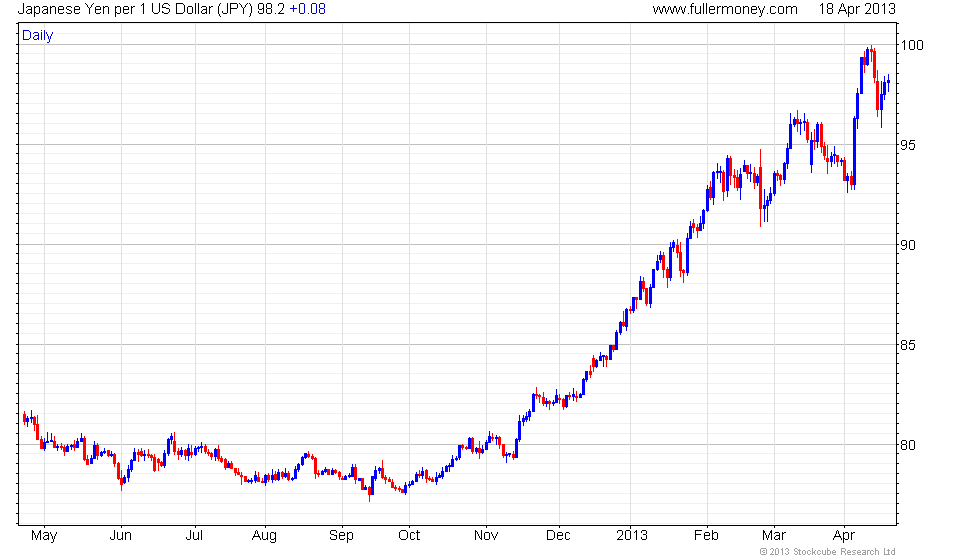Click the 'Daily' interval label

click(x=38, y=36)
